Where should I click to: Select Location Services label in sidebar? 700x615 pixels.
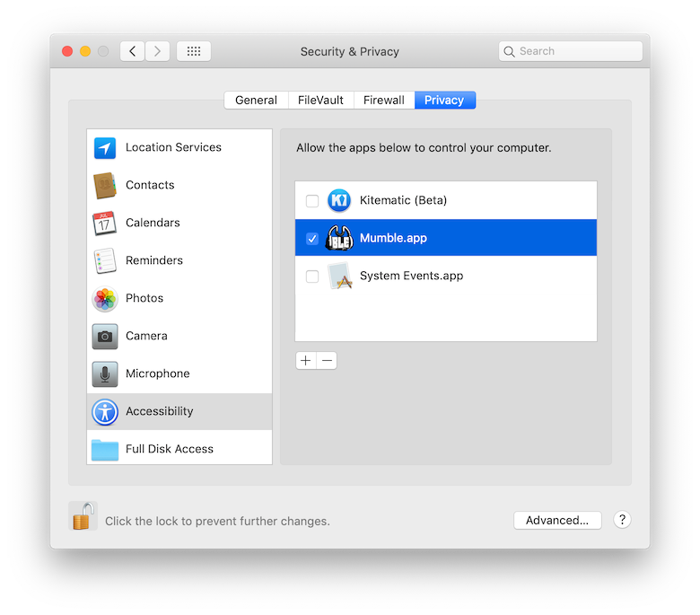[174, 147]
